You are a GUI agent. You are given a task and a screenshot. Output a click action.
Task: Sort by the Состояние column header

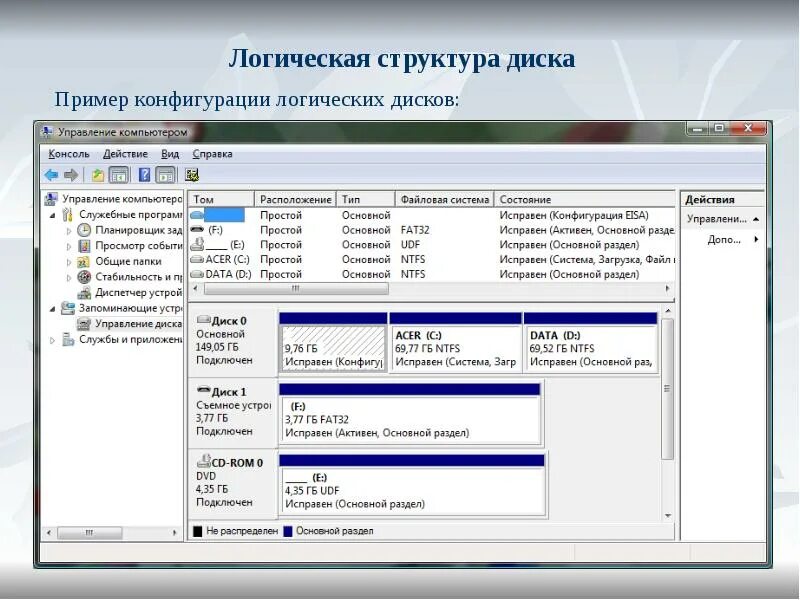click(585, 199)
